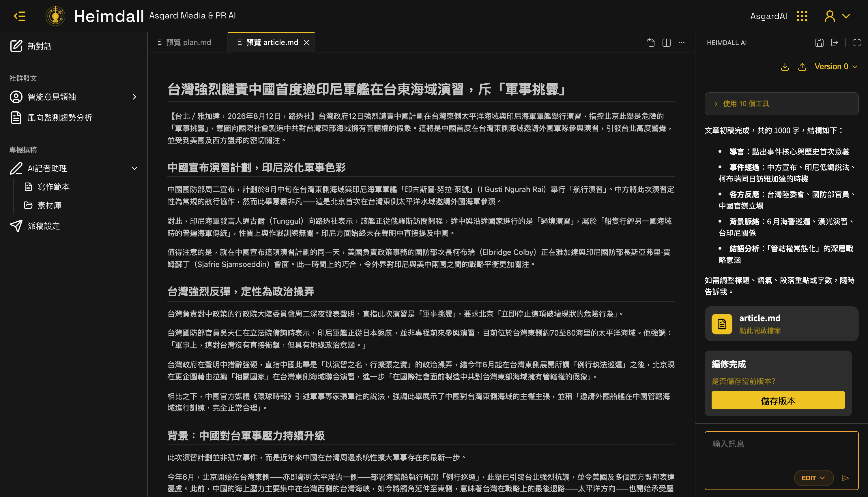Open the EDIT mode dropdown
This screenshot has height=497, width=868.
(x=813, y=478)
